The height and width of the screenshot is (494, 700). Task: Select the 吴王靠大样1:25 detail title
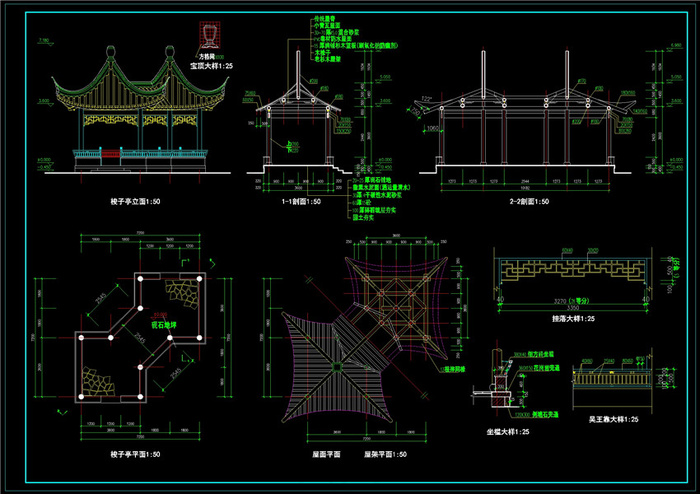(x=613, y=419)
